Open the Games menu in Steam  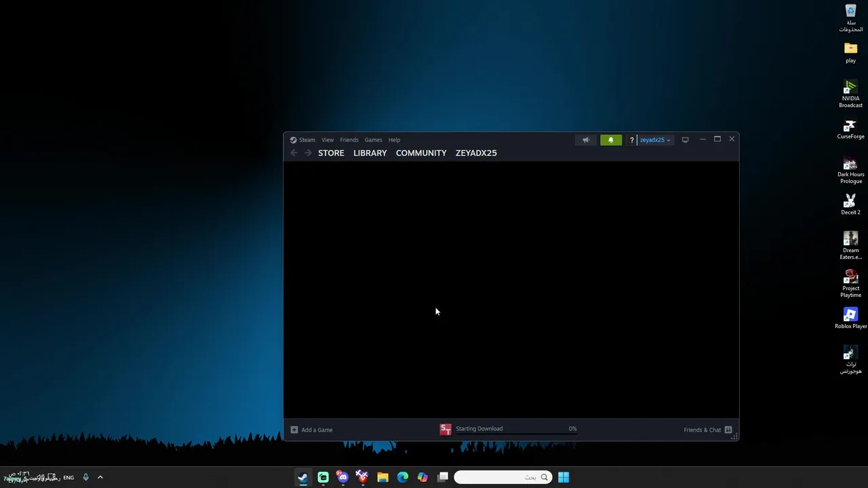pos(374,140)
